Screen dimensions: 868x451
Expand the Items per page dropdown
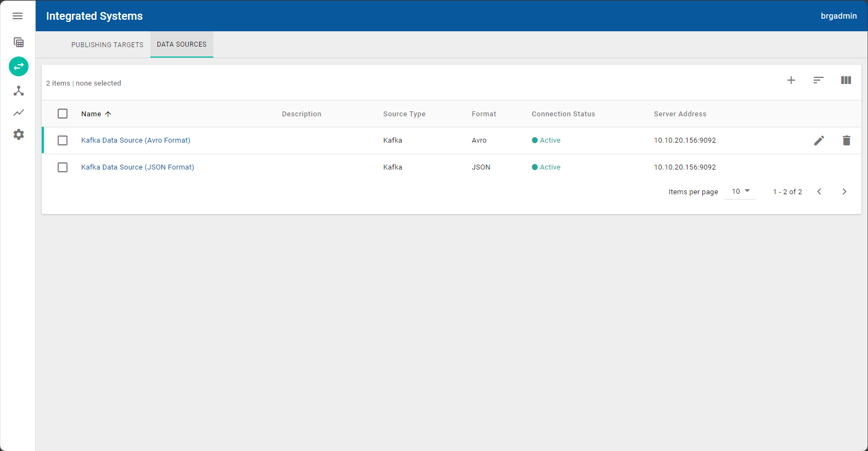pyautogui.click(x=740, y=191)
